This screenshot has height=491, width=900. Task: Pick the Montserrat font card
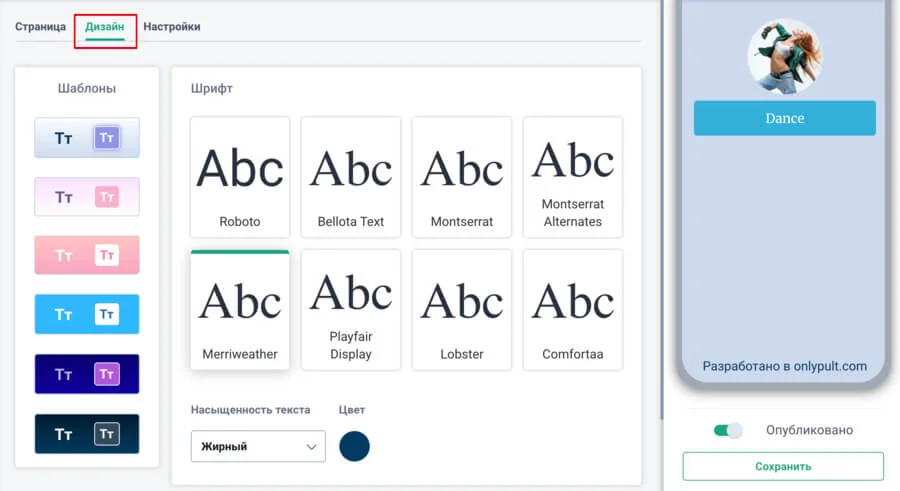click(x=461, y=176)
